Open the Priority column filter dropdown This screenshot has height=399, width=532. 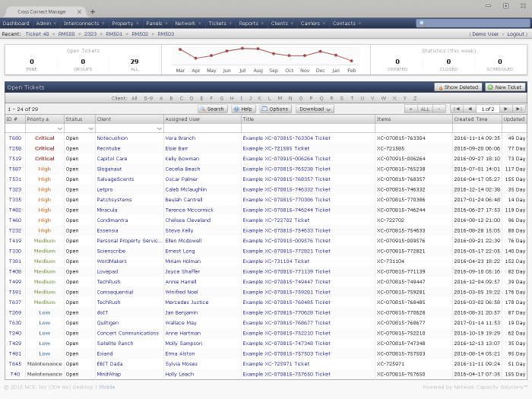coord(59,129)
